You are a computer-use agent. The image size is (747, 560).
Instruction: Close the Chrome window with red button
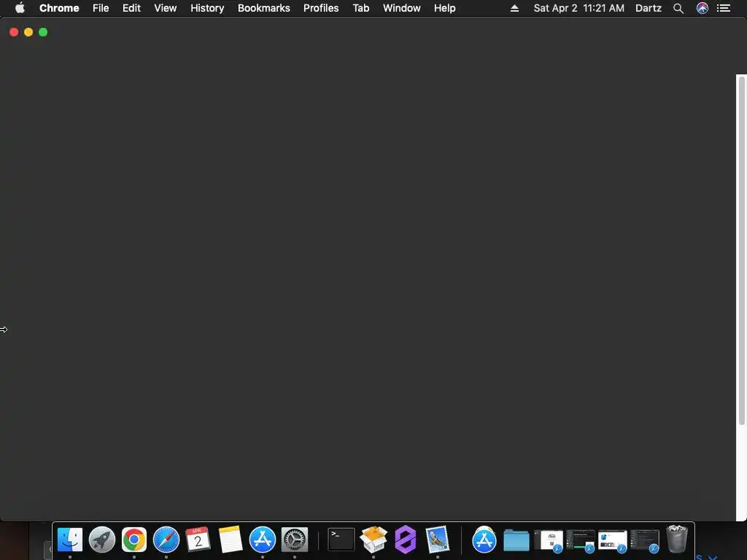[14, 32]
